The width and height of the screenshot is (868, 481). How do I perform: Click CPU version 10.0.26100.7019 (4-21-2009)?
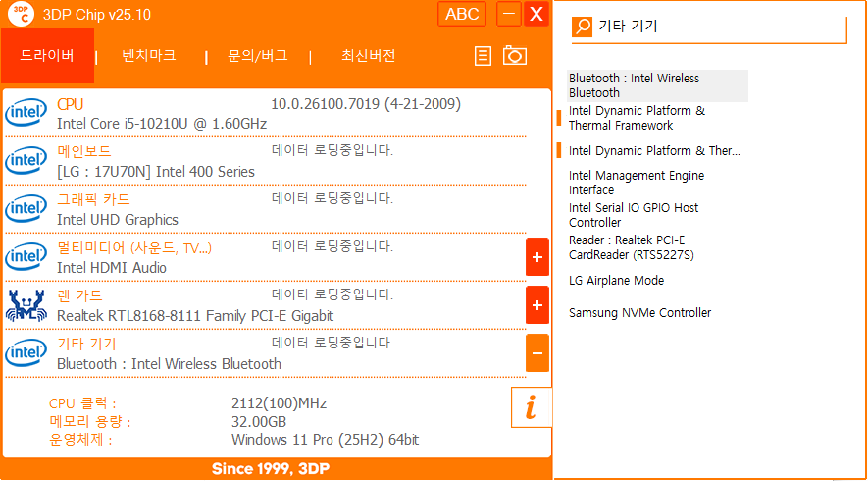point(366,104)
